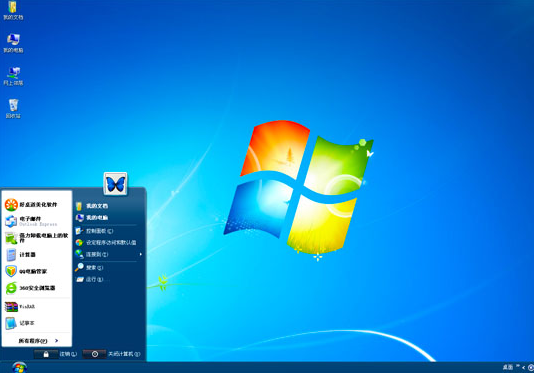Image resolution: width=534 pixels, height=373 pixels.
Task: Click the 关闭计算机 shut down button
Action: pyautogui.click(x=112, y=354)
